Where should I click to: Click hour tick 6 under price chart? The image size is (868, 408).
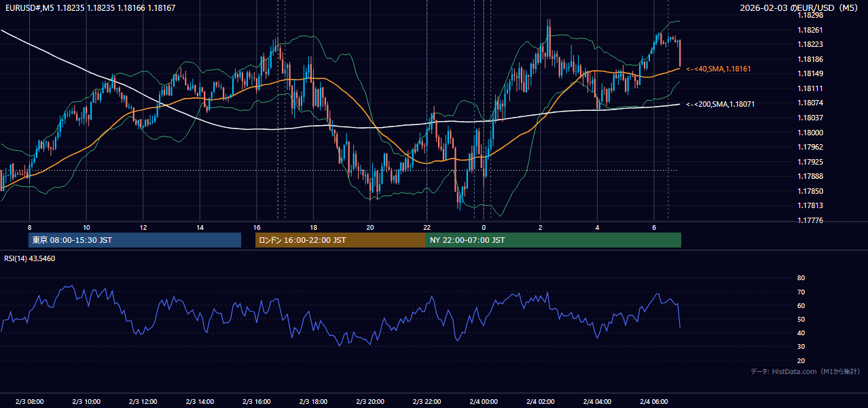[x=654, y=227]
